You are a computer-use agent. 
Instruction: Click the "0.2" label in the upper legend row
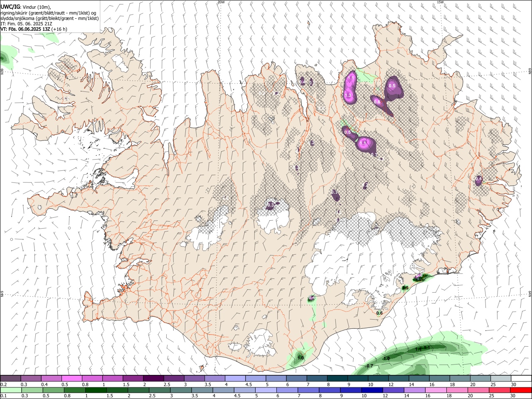pyautogui.click(x=4, y=384)
